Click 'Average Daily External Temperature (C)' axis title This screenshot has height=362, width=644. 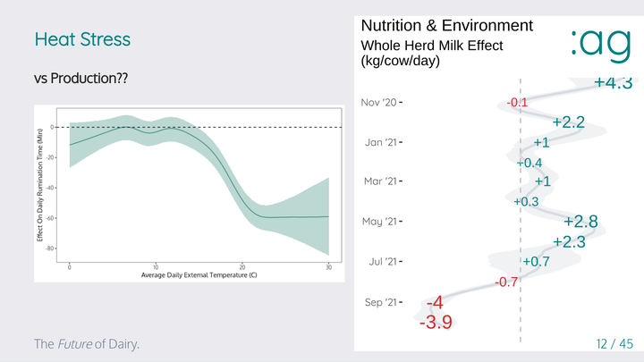coord(199,275)
